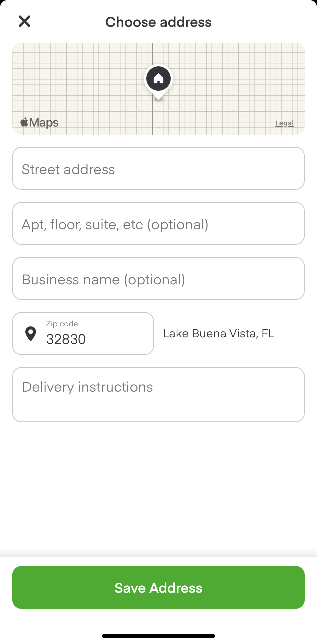This screenshot has width=317, height=644.
Task: Select the Business name optional field
Action: pos(158,278)
